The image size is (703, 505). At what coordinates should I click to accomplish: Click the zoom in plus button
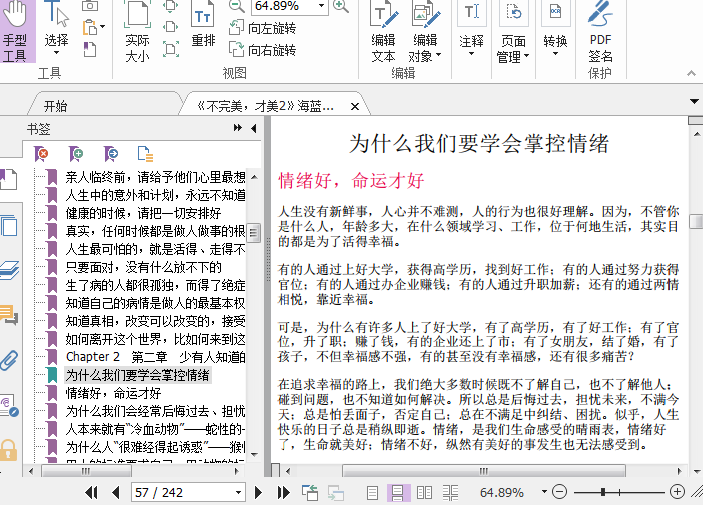[x=677, y=492]
